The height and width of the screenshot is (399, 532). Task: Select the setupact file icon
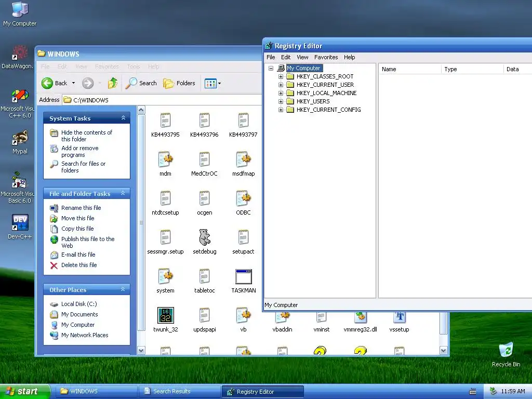pyautogui.click(x=243, y=237)
